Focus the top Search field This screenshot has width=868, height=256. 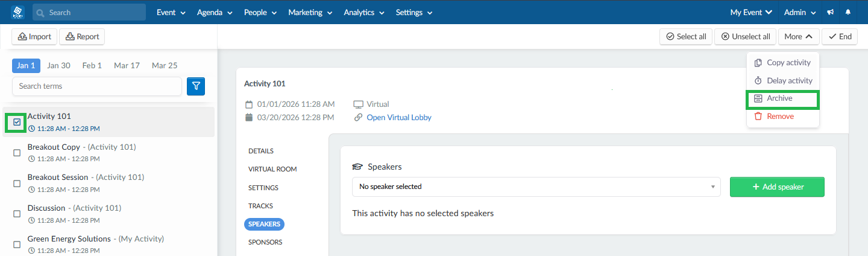(89, 12)
